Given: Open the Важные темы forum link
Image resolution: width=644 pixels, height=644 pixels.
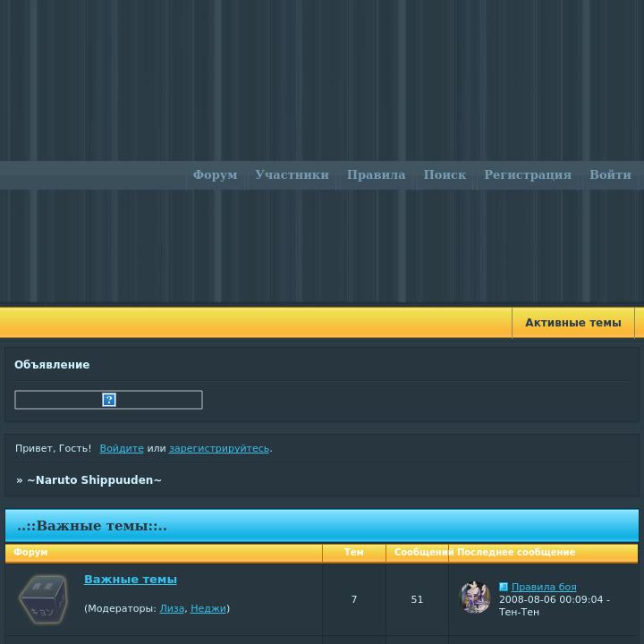Looking at the screenshot, I should pos(131,579).
